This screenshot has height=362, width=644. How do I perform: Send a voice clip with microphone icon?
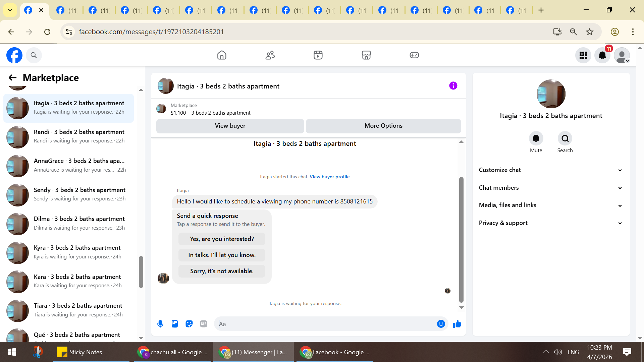click(x=160, y=324)
